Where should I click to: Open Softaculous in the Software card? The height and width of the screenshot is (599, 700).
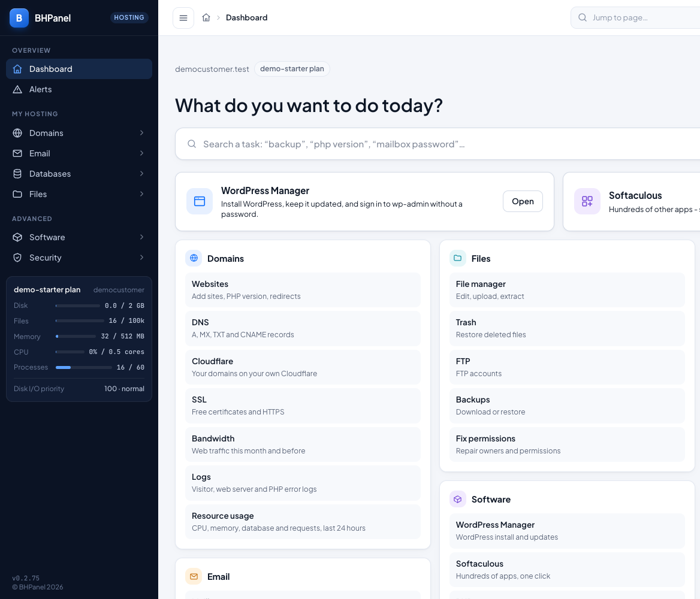coord(567,570)
